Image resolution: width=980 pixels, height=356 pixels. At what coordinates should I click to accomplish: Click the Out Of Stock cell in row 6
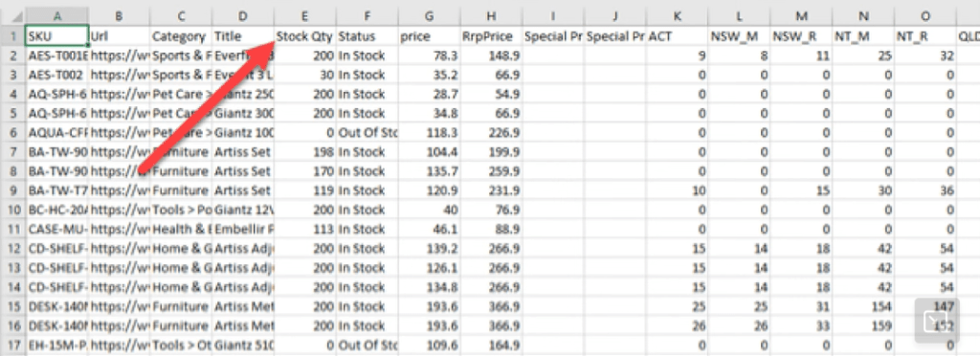pos(367,132)
